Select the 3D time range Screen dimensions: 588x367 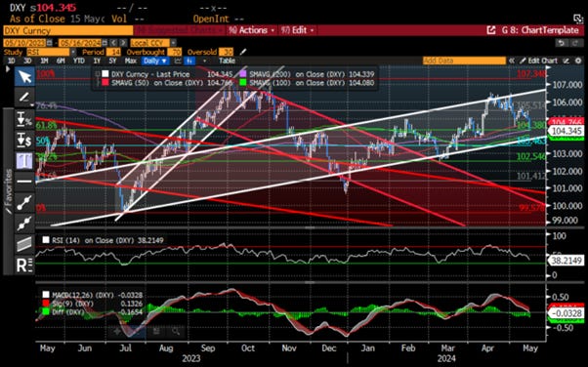tap(27, 61)
